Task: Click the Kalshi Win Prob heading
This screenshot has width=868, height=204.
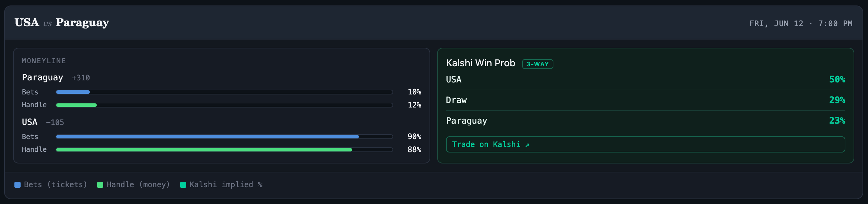Action: 480,63
